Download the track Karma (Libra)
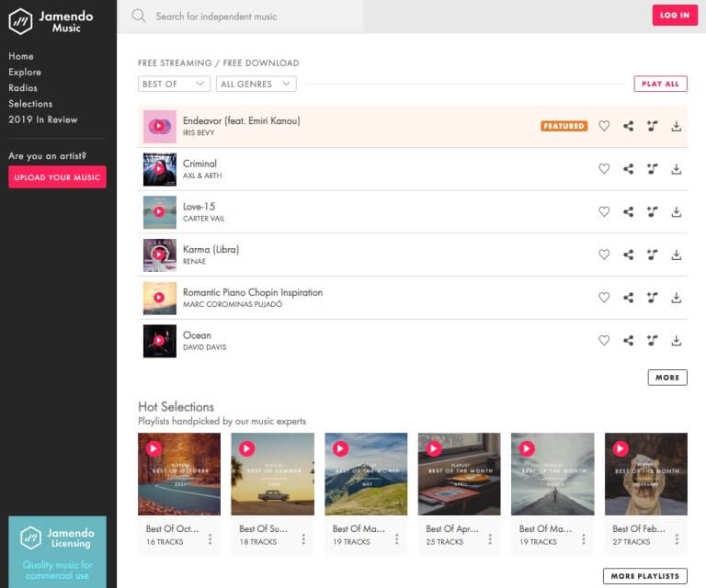The image size is (706, 588). [676, 254]
